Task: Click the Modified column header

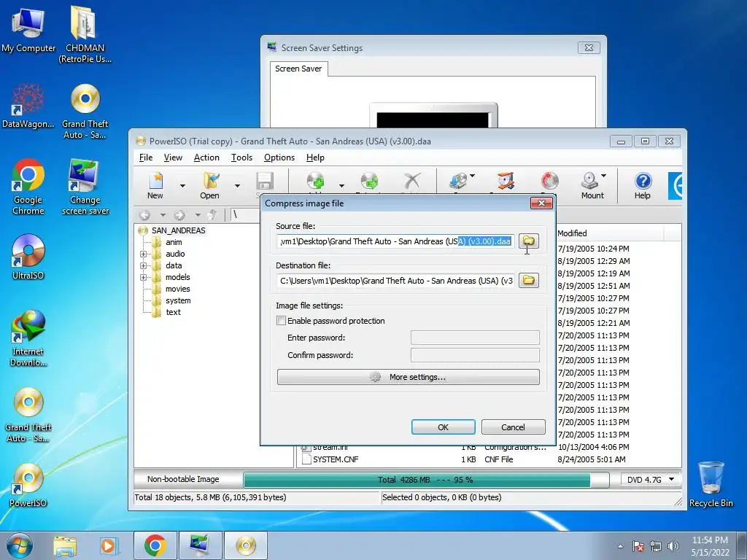Action: 609,233
